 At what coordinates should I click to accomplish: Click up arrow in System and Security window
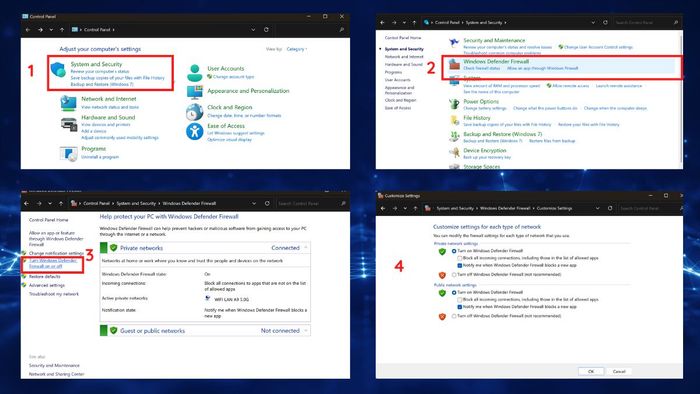(414, 22)
